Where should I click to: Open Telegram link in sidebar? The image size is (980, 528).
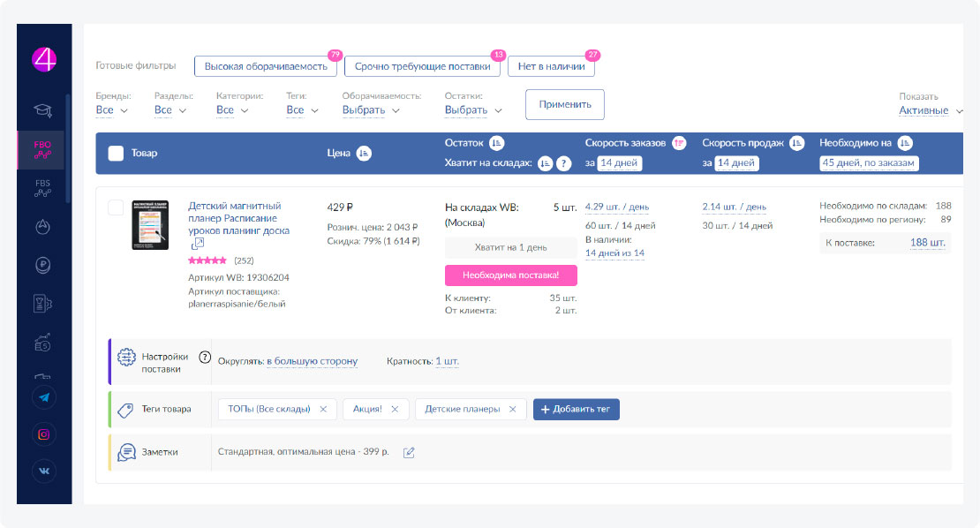(x=44, y=396)
